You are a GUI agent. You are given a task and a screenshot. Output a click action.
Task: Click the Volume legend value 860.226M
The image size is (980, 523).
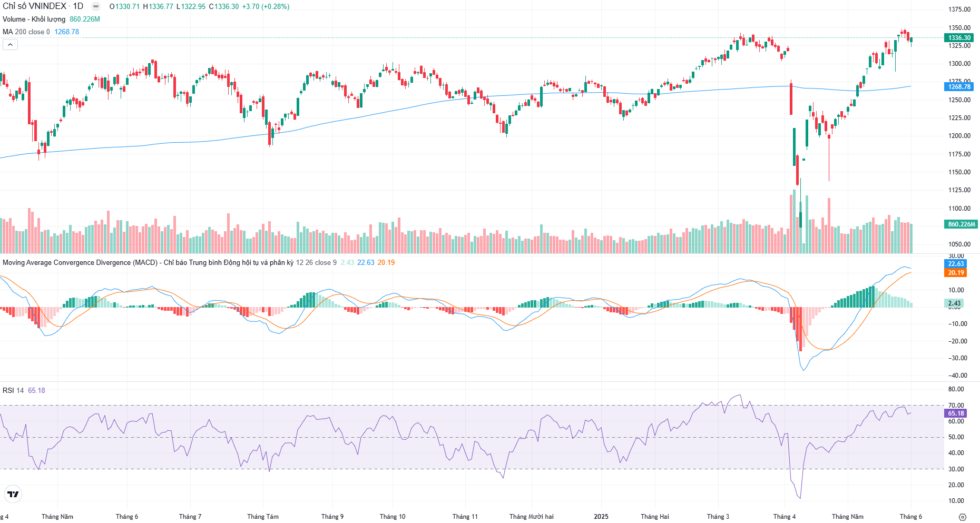[85, 19]
